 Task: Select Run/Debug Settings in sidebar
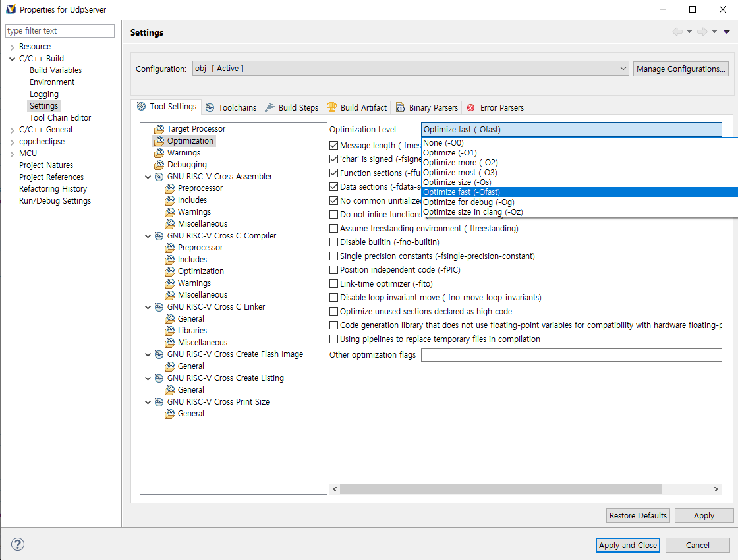coord(55,201)
